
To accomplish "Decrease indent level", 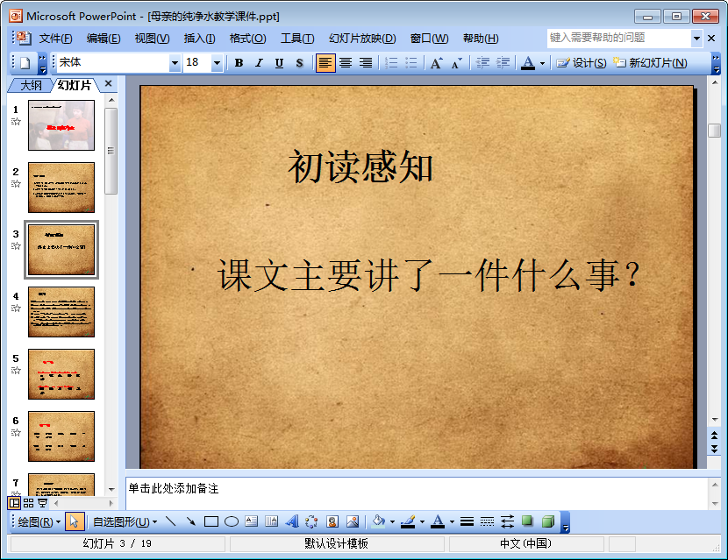I will click(483, 62).
